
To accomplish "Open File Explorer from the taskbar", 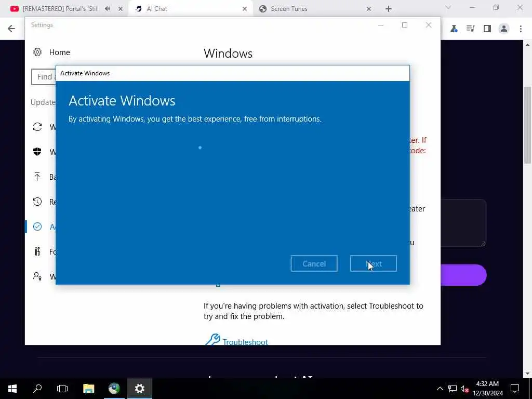I will (x=88, y=389).
